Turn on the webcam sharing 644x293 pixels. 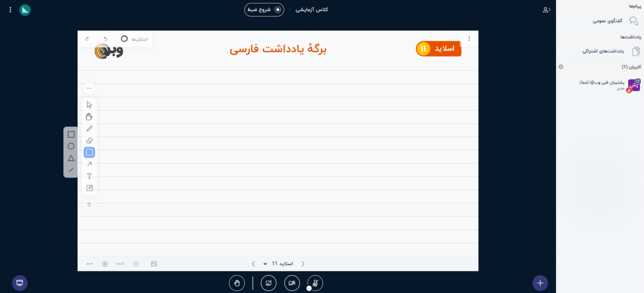292,283
